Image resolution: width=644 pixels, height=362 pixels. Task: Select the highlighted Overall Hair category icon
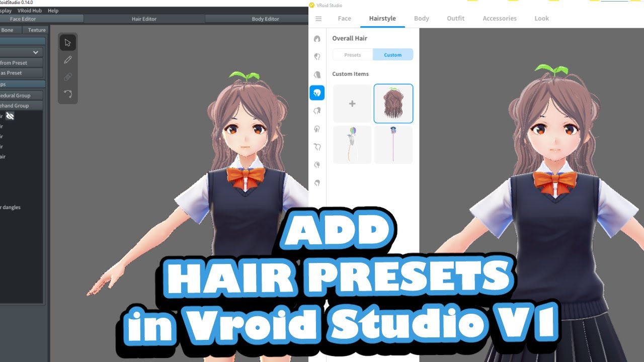(317, 93)
